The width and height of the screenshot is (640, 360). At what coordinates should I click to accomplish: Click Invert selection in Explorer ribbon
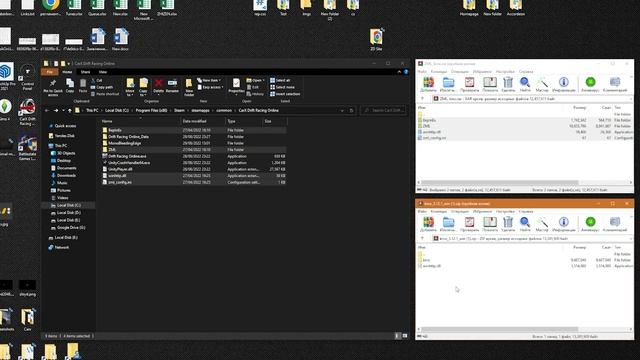coord(285,94)
